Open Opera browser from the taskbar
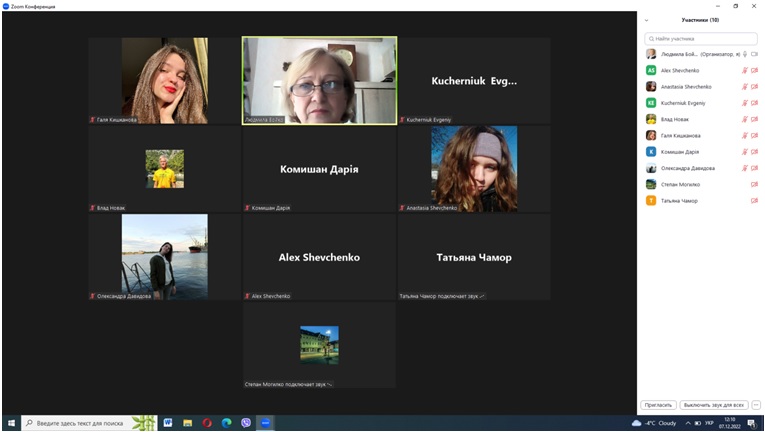Viewport: 765px width, 432px height. tap(207, 423)
